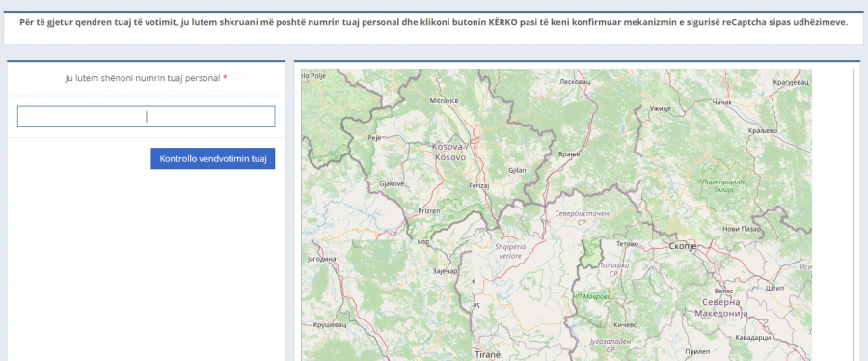Click the Kosova / Kosovo map label

point(450,153)
